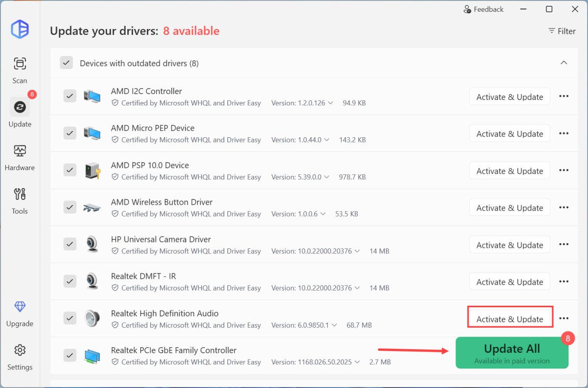Open Settings from the sidebar
The height and width of the screenshot is (388, 588).
[20, 357]
